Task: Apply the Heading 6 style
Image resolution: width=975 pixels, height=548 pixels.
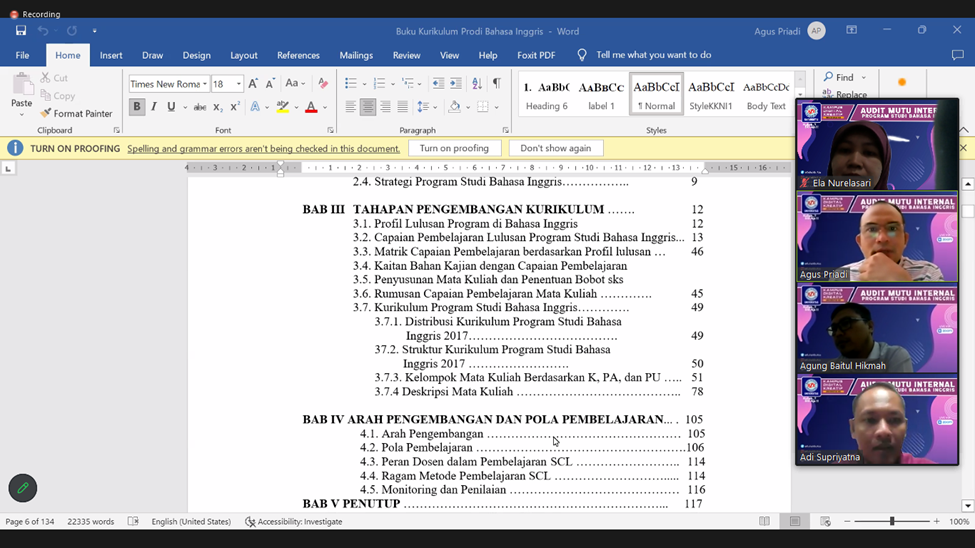Action: pyautogui.click(x=547, y=95)
